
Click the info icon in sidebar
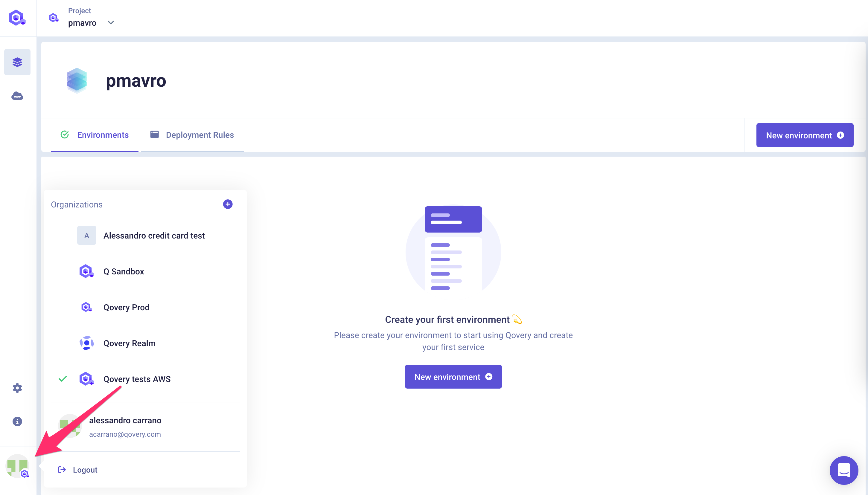pos(17,421)
